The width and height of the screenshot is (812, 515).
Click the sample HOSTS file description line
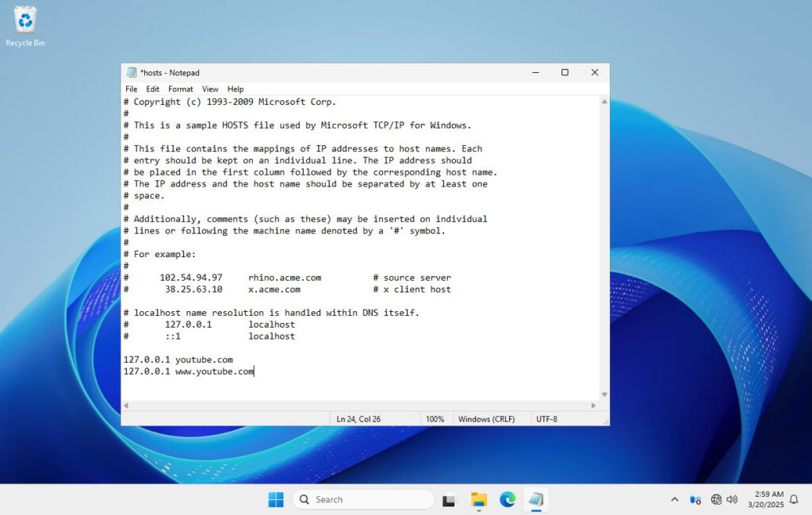(298, 125)
